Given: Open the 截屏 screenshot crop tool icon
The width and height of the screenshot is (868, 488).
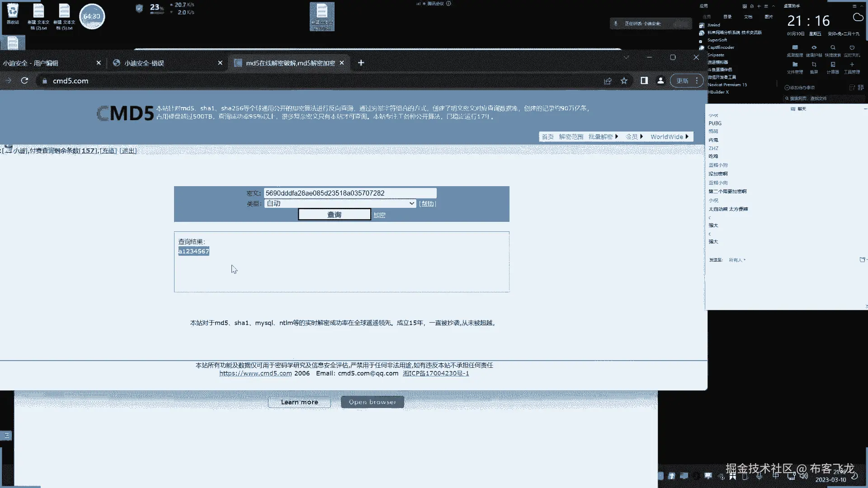Looking at the screenshot, I should point(814,65).
